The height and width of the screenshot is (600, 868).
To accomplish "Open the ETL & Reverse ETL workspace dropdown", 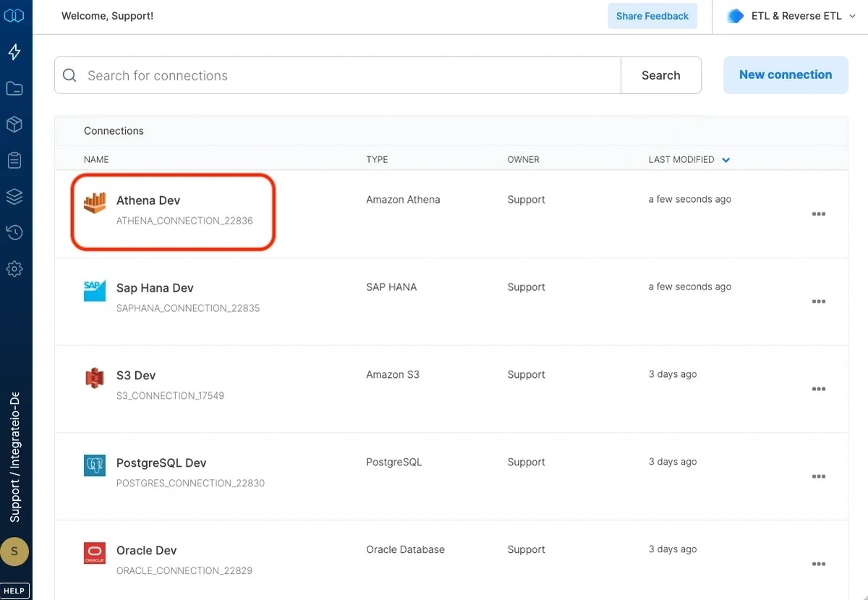I will (x=790, y=15).
